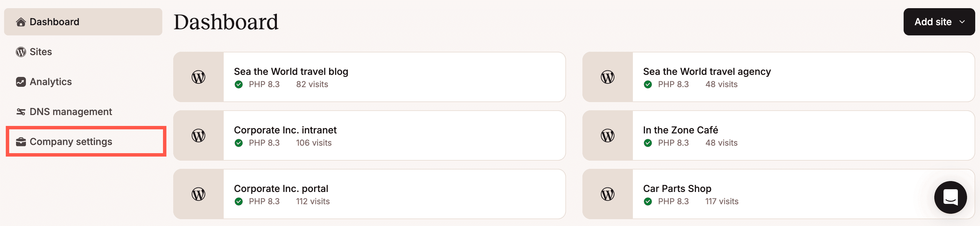980x226 pixels.
Task: Select the Dashboard home icon in sidebar
Action: [x=20, y=22]
